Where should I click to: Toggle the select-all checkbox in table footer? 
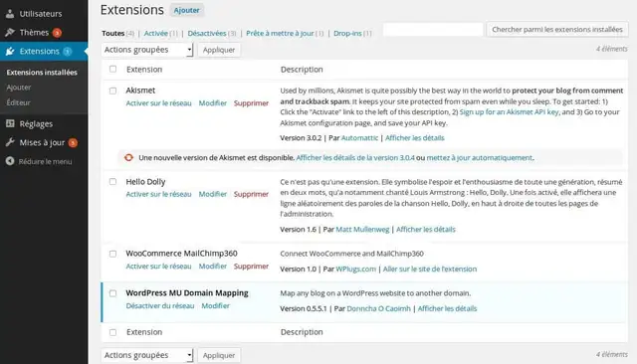coord(112,332)
